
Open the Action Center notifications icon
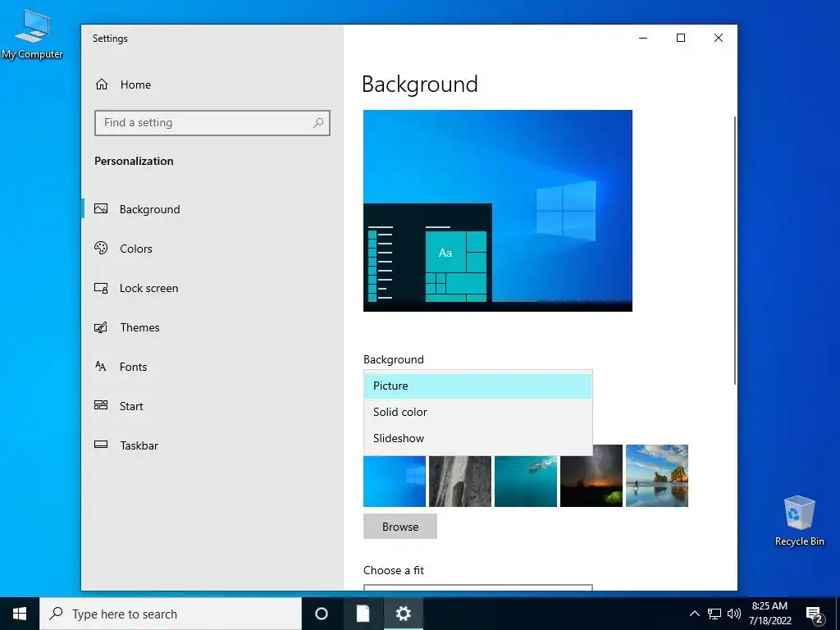(815, 615)
